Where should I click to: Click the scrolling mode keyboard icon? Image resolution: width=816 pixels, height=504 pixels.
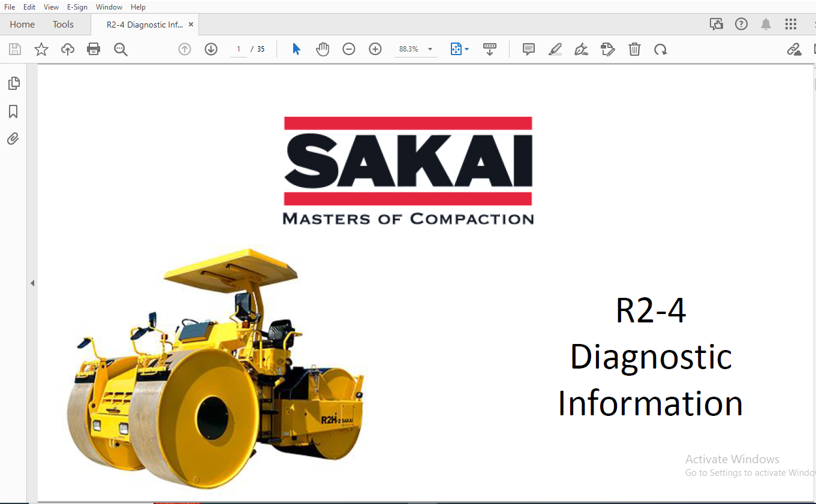pyautogui.click(x=490, y=49)
